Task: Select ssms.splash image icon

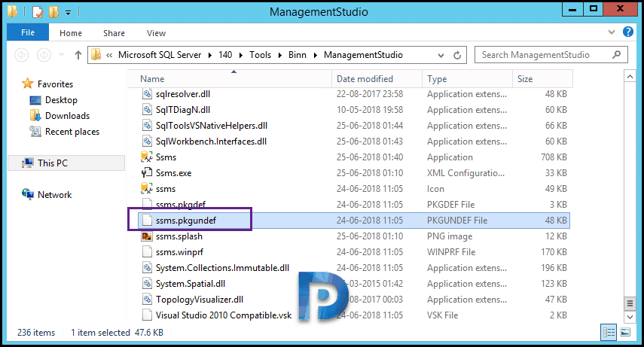Action: tap(147, 236)
